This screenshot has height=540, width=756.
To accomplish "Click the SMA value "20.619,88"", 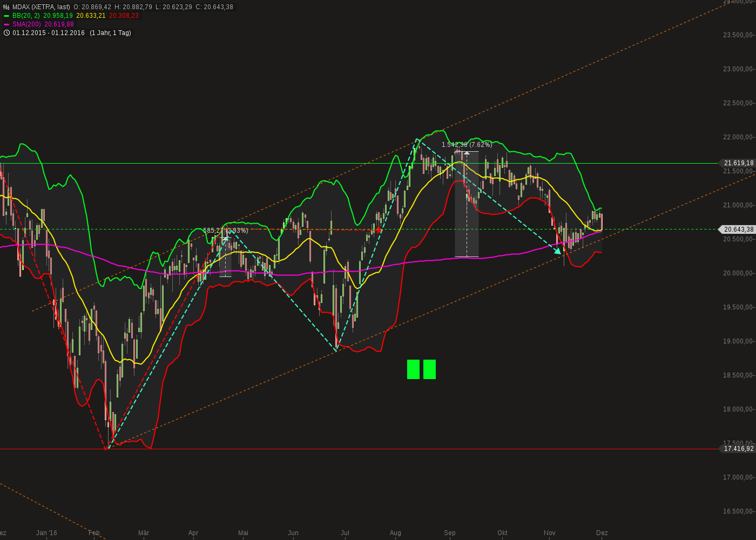I will 59,24.
